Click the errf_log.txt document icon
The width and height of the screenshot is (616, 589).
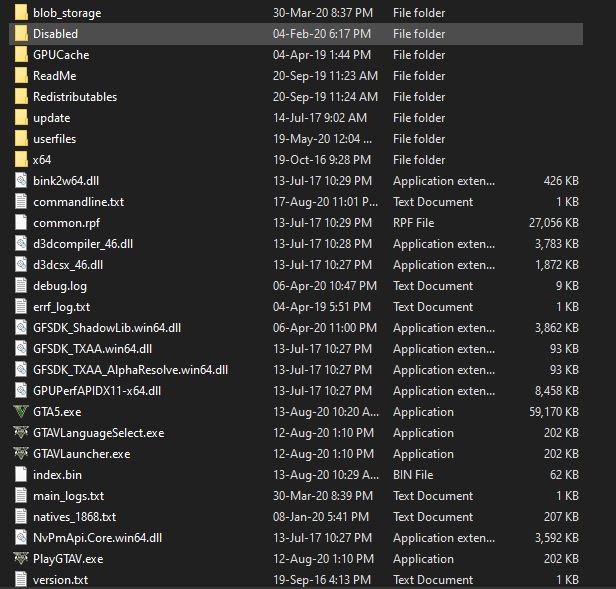(x=21, y=307)
